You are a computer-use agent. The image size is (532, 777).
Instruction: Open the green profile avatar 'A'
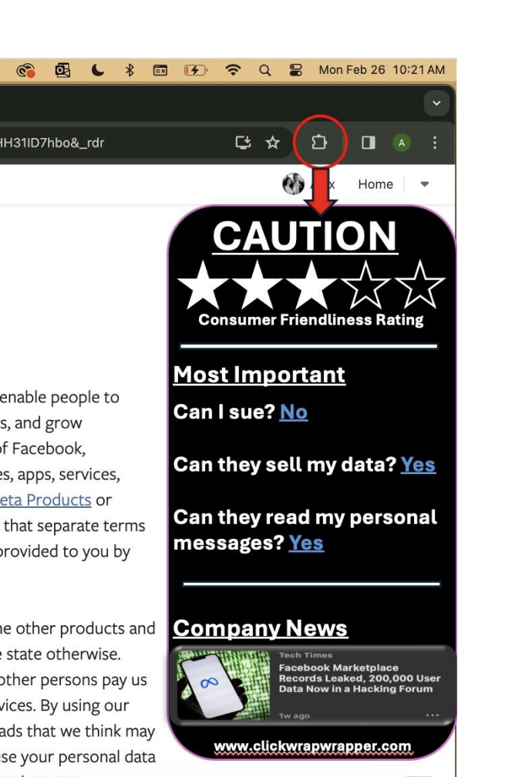tap(402, 143)
